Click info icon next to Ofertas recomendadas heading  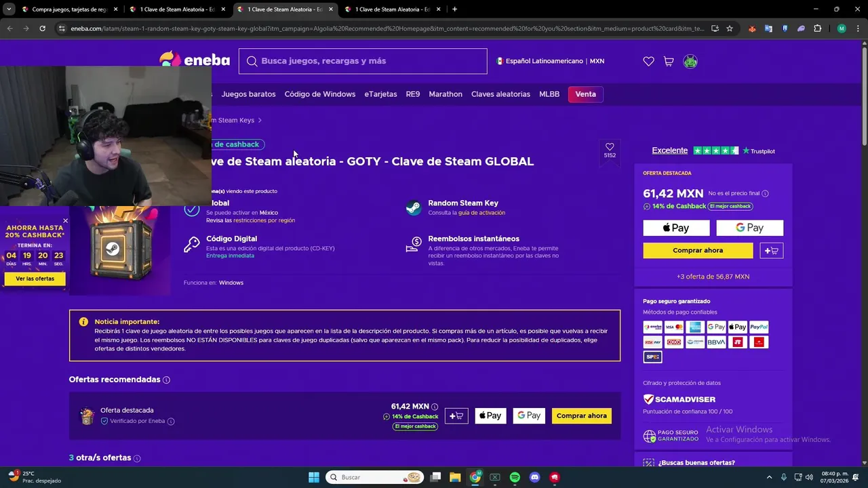click(x=167, y=380)
